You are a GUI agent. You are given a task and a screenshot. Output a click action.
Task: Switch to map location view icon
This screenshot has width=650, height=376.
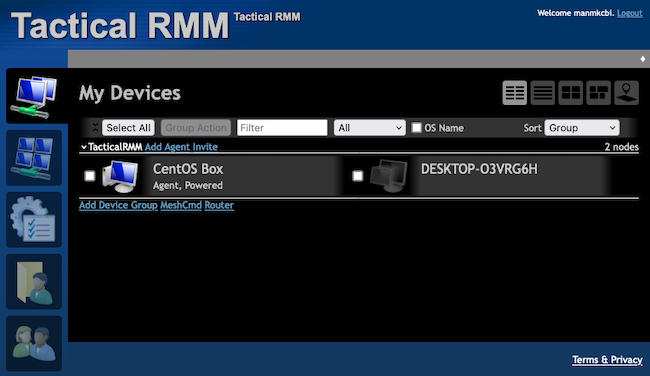pyautogui.click(x=626, y=93)
